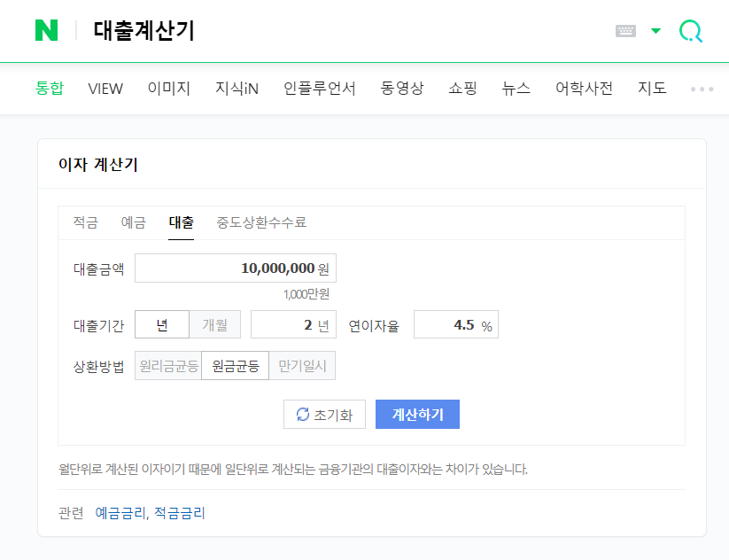Choose 원리금균등 repayment method
The image size is (729, 560).
(168, 366)
